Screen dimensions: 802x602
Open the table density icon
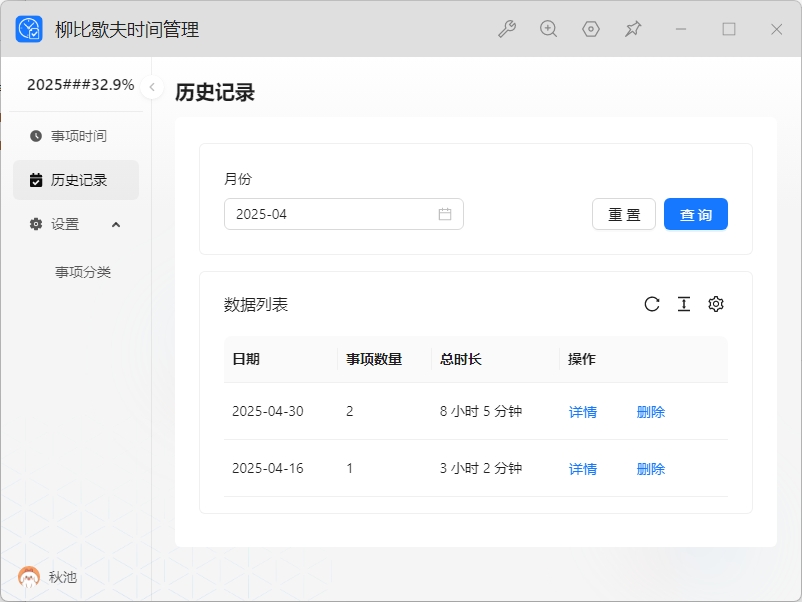pos(684,304)
